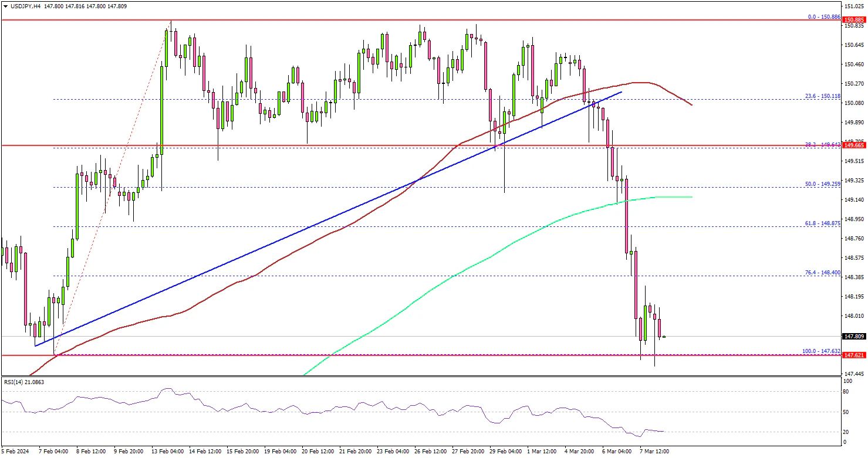Click the 23.6 Fibonacci level label

tap(823, 96)
